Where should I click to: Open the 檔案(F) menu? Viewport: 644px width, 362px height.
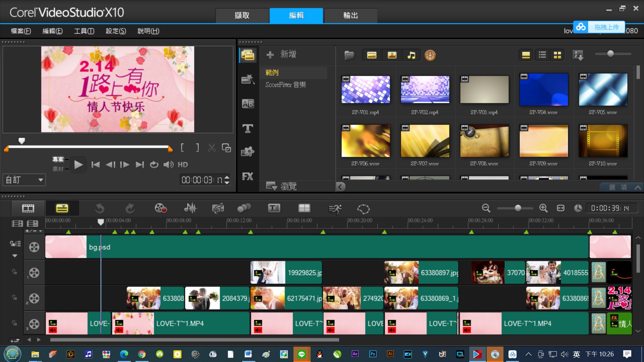point(21,31)
